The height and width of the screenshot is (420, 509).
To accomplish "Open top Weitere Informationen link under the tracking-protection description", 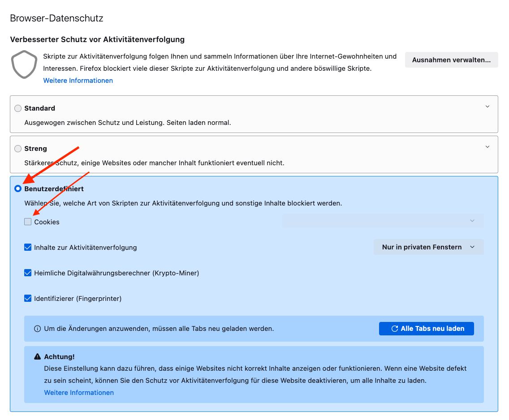I will coord(78,81).
